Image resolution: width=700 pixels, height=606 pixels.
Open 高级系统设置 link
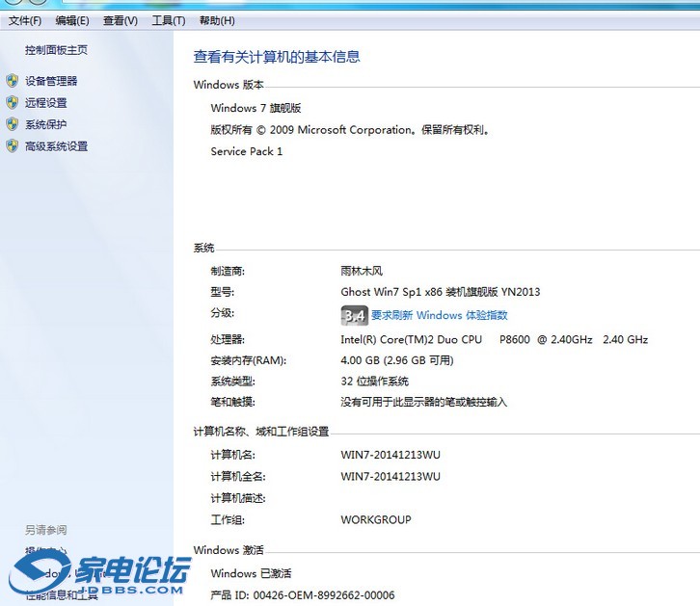click(x=56, y=145)
